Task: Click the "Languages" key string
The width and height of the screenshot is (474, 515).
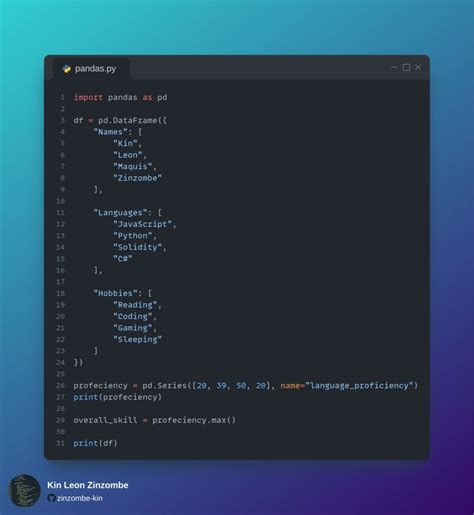Action: (120, 213)
